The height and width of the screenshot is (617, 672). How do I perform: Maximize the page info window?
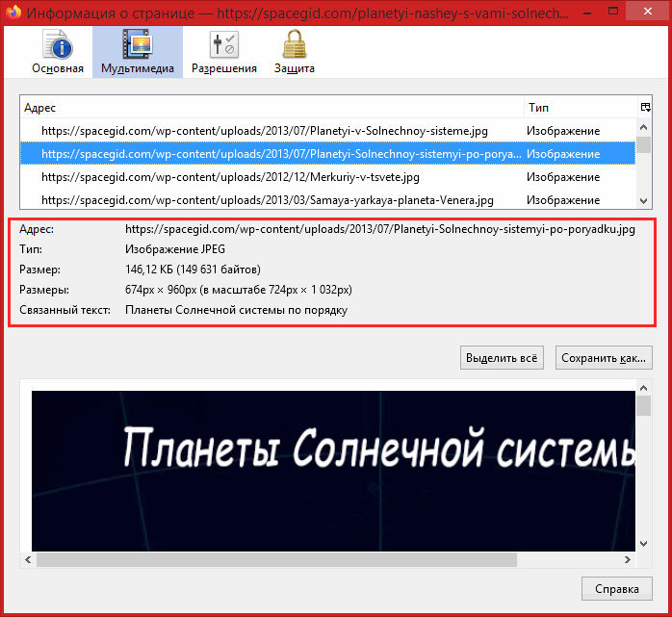[613, 12]
